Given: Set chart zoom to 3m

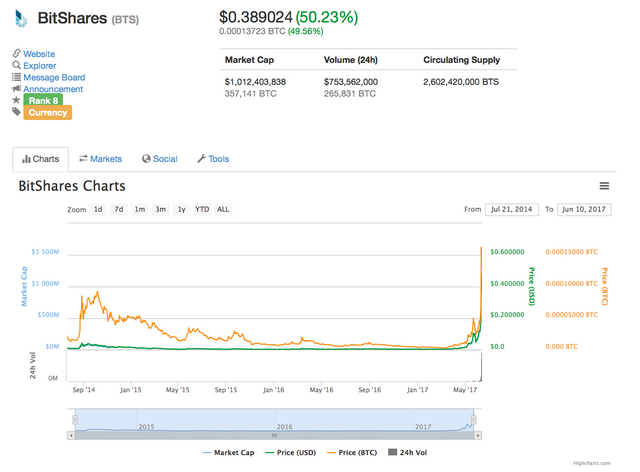Looking at the screenshot, I should (160, 209).
